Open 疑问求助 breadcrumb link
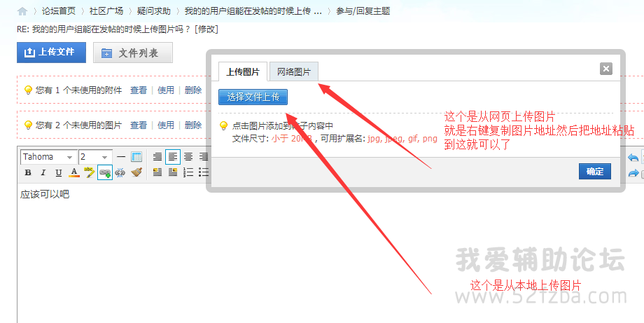Viewport: 644px width, 323px height. coord(154,11)
